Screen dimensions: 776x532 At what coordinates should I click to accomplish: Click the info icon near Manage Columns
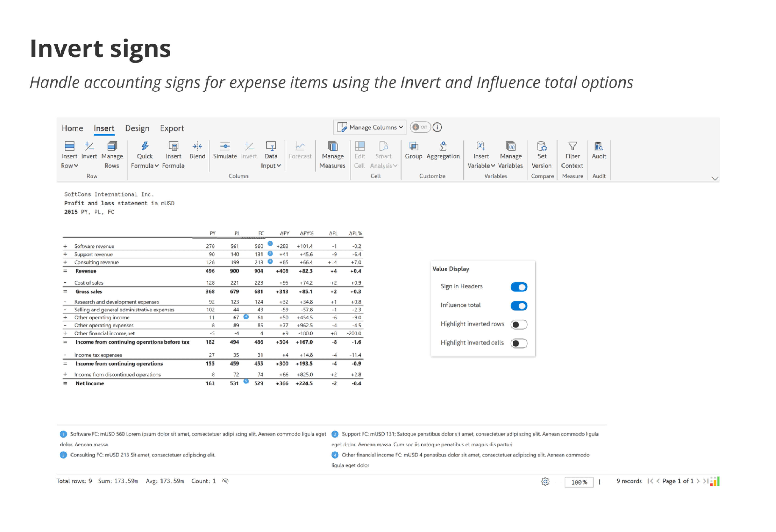[437, 127]
